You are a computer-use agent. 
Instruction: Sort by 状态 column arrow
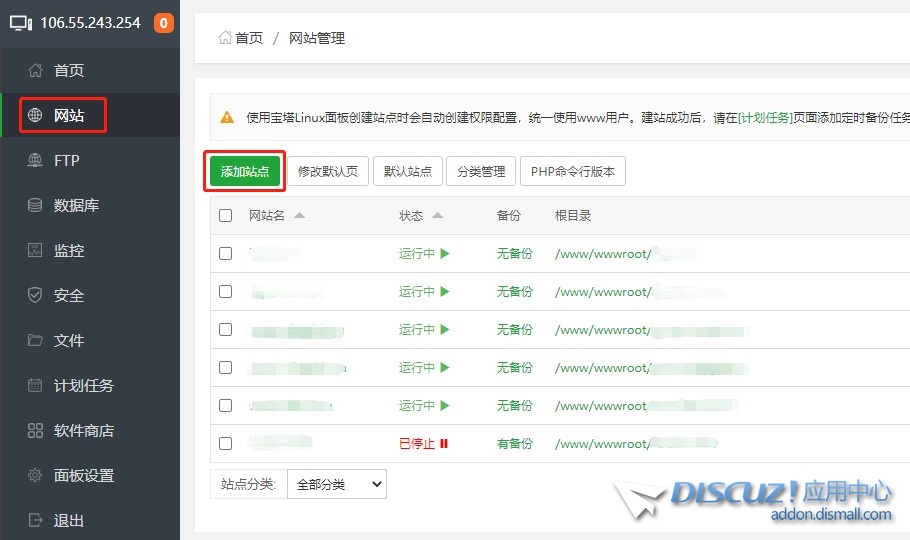pyautogui.click(x=438, y=215)
